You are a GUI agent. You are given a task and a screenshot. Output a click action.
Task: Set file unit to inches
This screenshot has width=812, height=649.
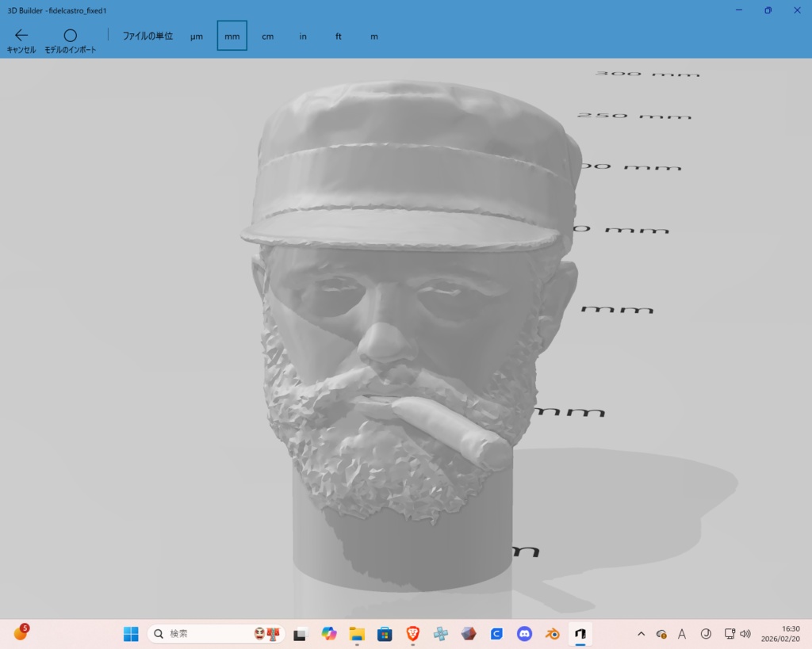coord(303,36)
